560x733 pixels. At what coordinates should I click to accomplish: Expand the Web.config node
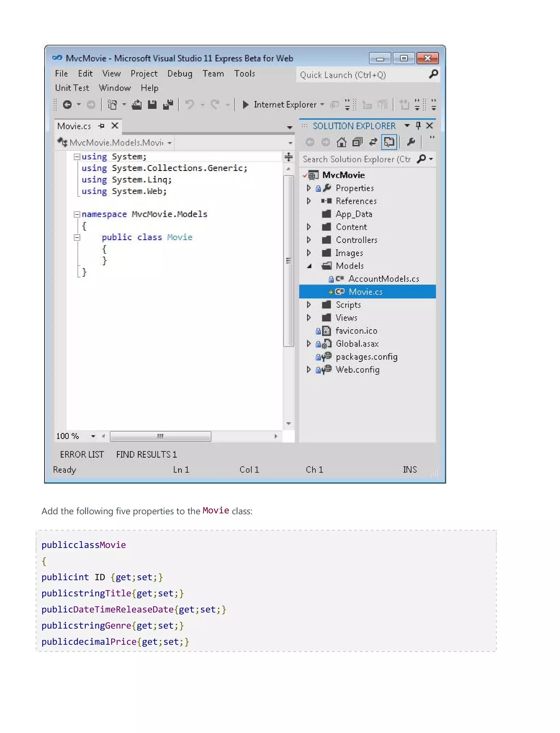[x=309, y=370]
